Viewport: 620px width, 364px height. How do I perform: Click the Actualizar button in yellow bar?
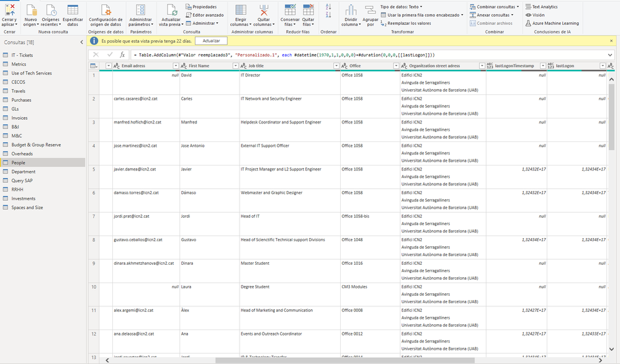tap(211, 41)
